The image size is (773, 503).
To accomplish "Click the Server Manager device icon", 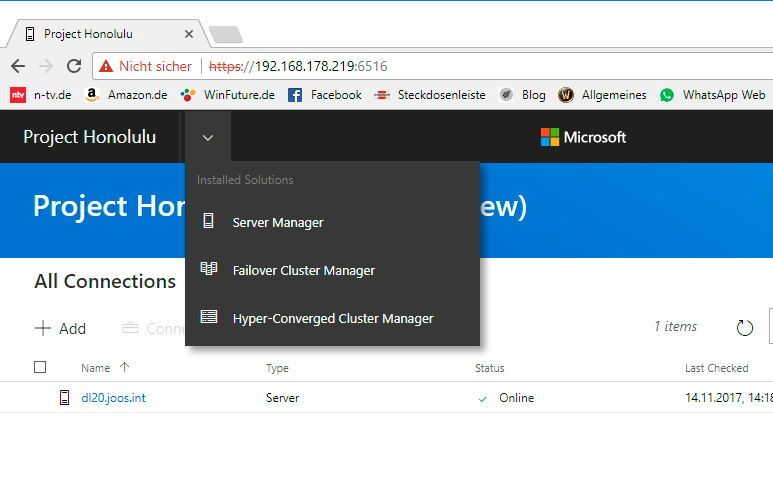I will (209, 220).
